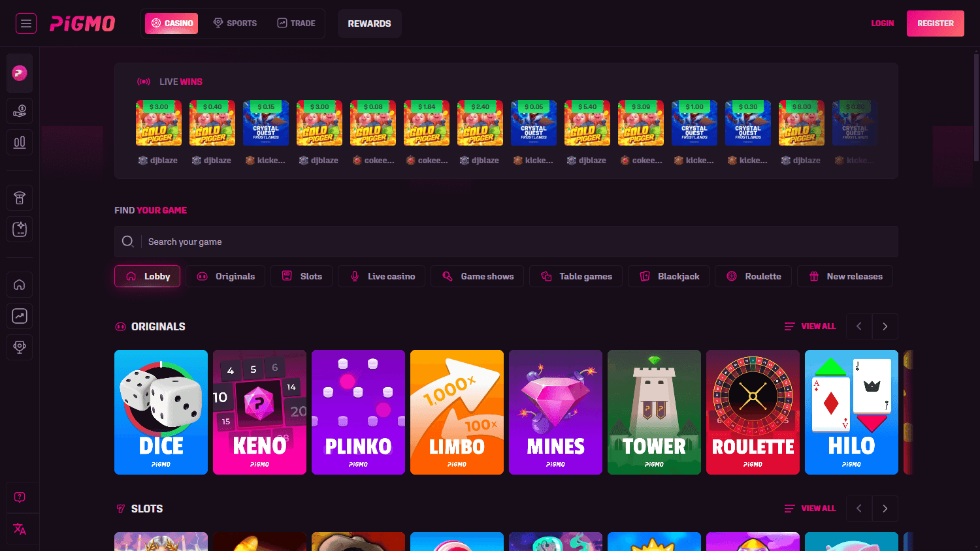Open the Plinko game card
The height and width of the screenshot is (551, 980).
click(358, 412)
